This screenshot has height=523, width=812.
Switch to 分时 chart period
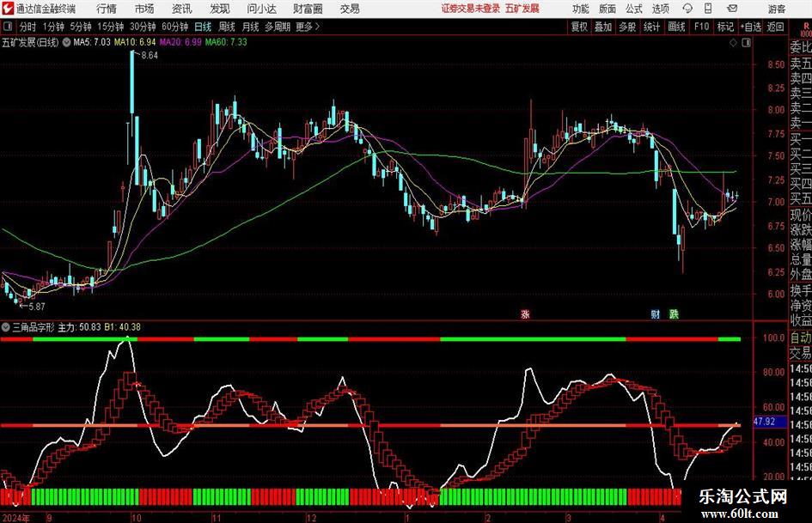coord(27,27)
